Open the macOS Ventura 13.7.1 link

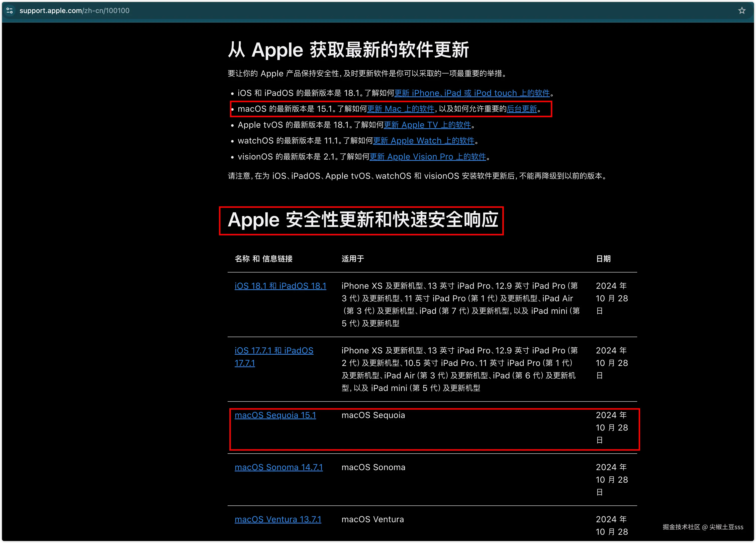click(x=278, y=519)
